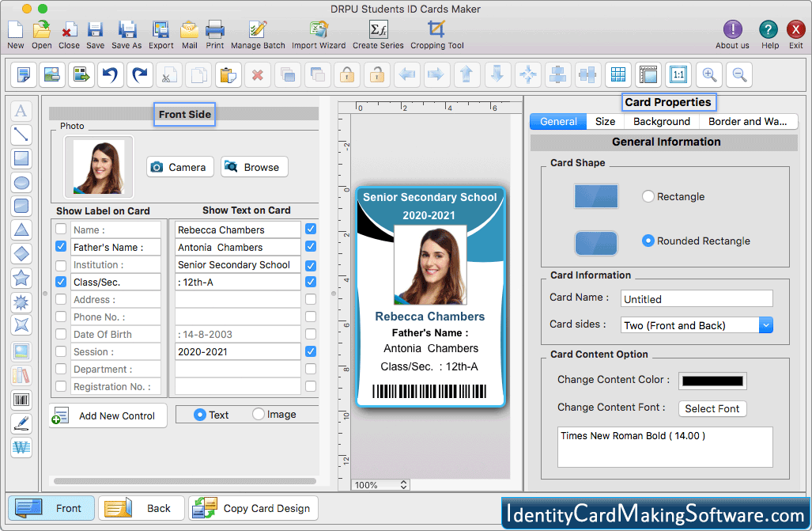Enable the Name label checkbox
812x531 pixels.
61,229
